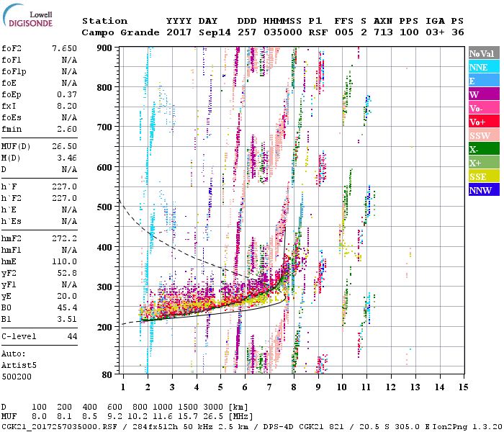Viewport: 504px width, 432px height.
Task: Click the 8 MHz frequency axis label
Action: (x=294, y=387)
